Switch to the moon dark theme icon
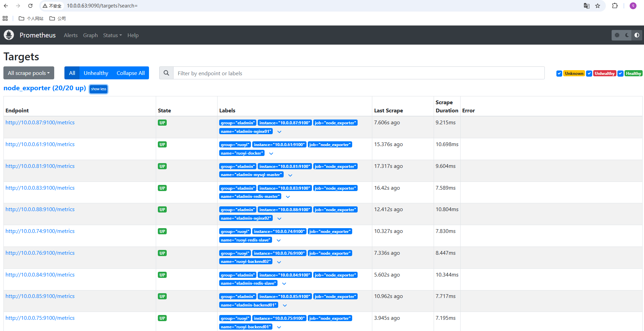644x331 pixels. (x=627, y=35)
